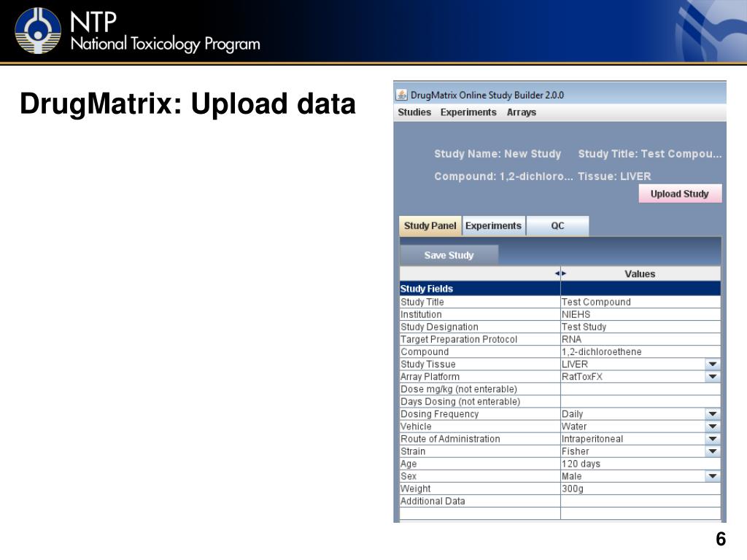Expand the Study Tissue dropdown

(712, 365)
